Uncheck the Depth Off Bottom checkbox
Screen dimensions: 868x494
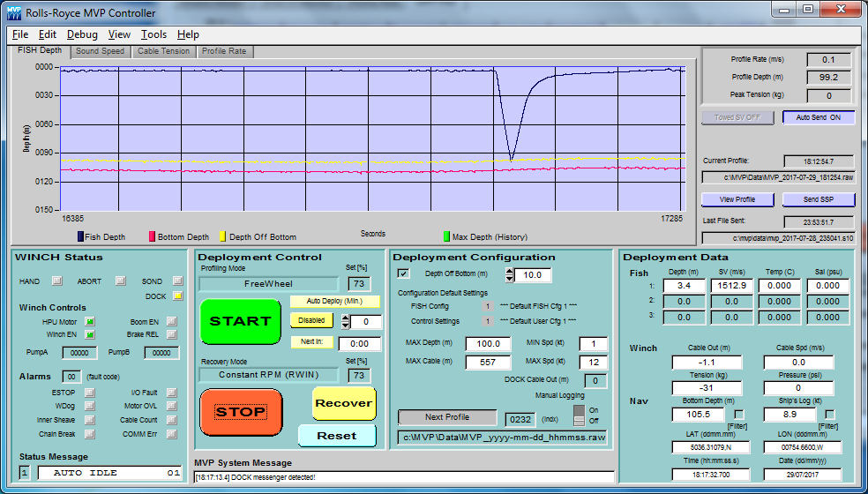pos(404,274)
